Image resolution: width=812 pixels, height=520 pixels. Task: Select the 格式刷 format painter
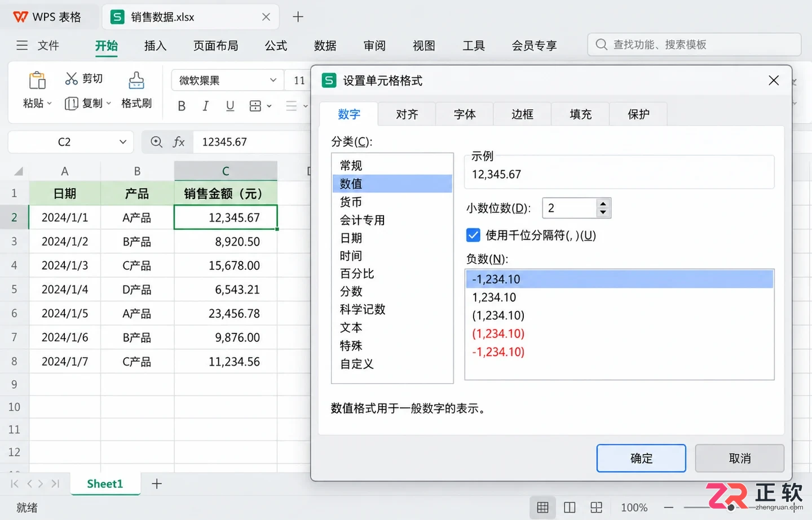pos(136,90)
